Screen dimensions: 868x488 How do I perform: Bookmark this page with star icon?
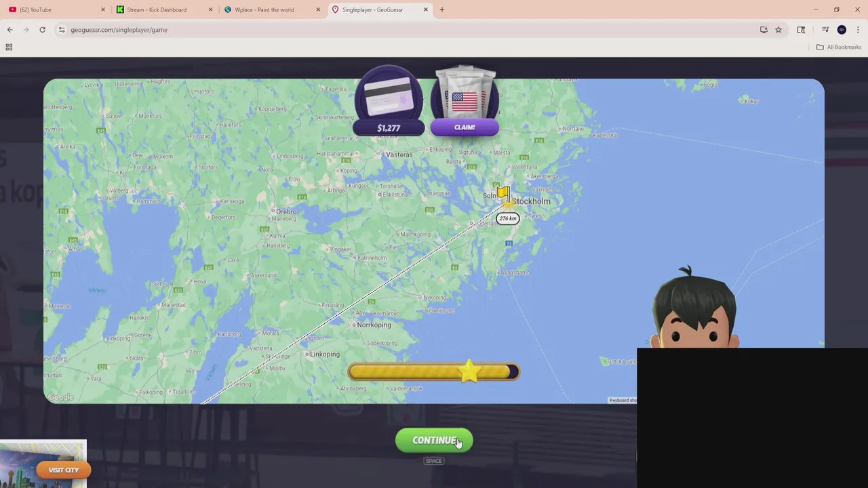(x=778, y=30)
